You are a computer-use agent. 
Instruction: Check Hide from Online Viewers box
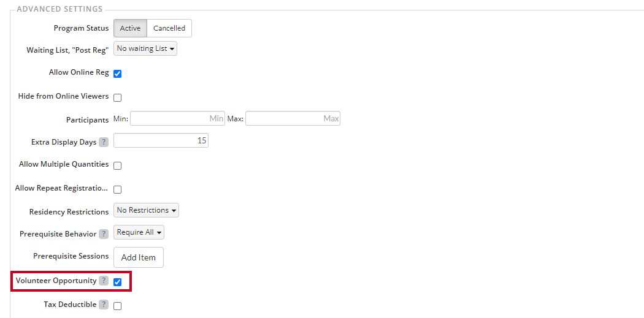point(118,97)
